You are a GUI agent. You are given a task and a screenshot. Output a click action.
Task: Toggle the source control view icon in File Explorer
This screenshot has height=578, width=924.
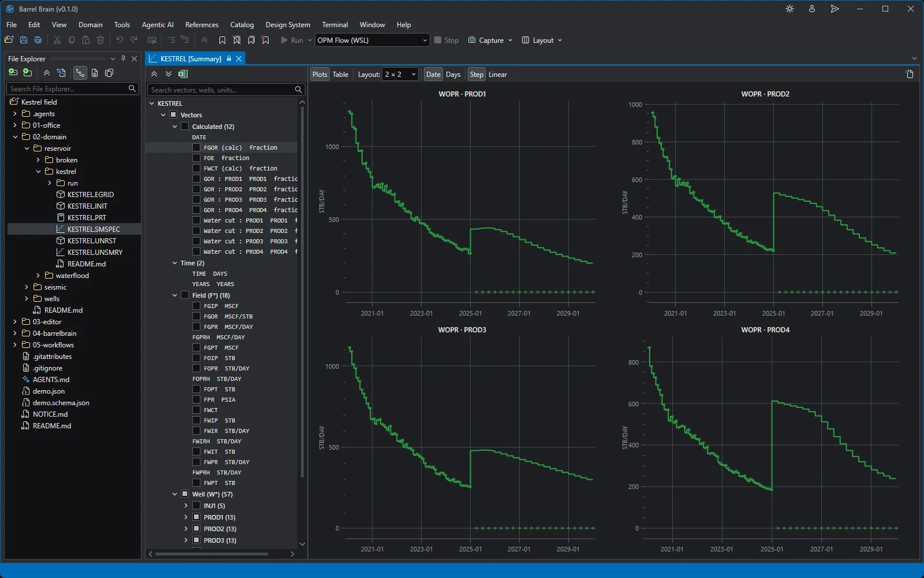pyautogui.click(x=80, y=73)
